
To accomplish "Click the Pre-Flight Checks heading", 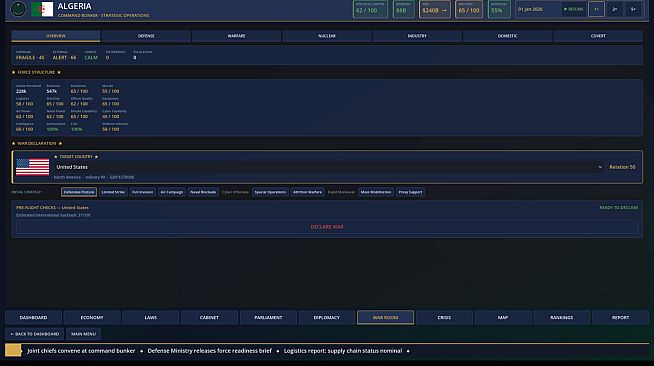I will click(52, 208).
